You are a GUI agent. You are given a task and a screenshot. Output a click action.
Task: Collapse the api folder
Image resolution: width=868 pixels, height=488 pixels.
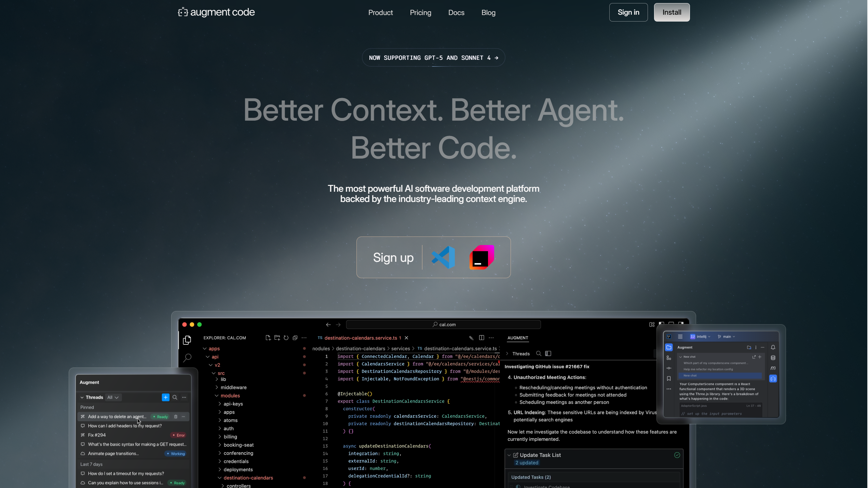click(207, 357)
